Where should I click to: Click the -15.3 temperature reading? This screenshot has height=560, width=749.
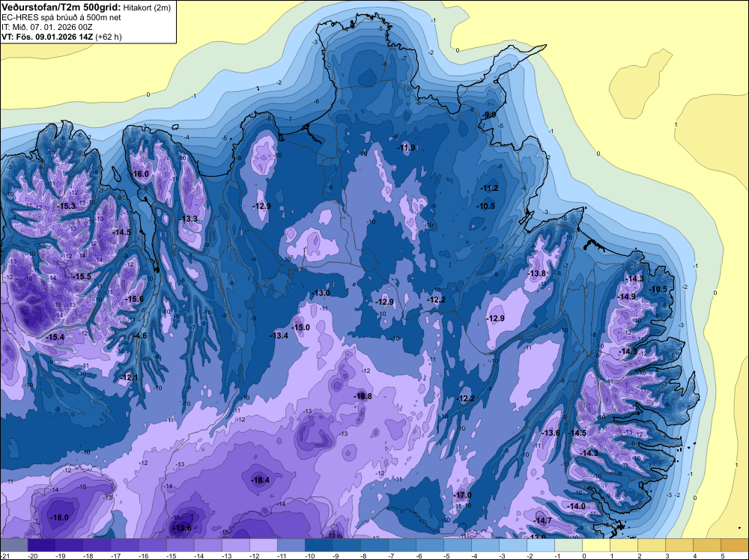tap(66, 206)
